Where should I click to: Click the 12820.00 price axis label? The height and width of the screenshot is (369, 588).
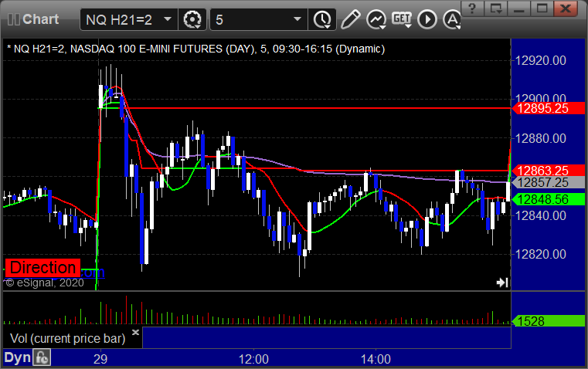(540, 255)
